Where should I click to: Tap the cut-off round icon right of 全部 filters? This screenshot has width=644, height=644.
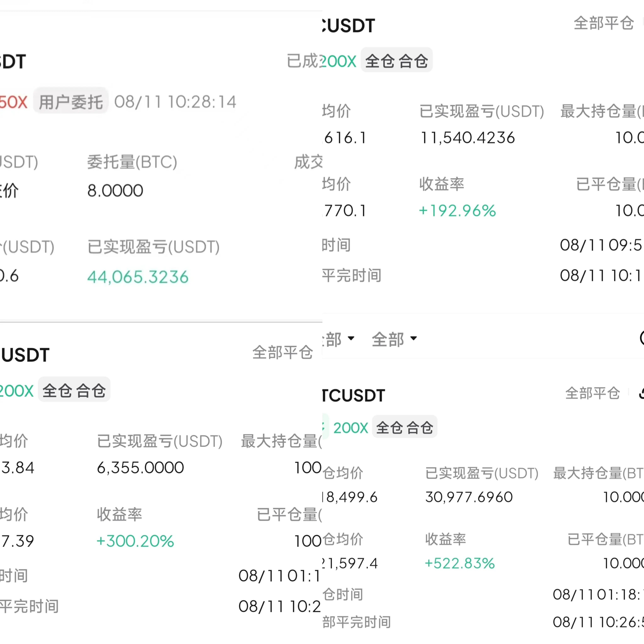(642, 338)
